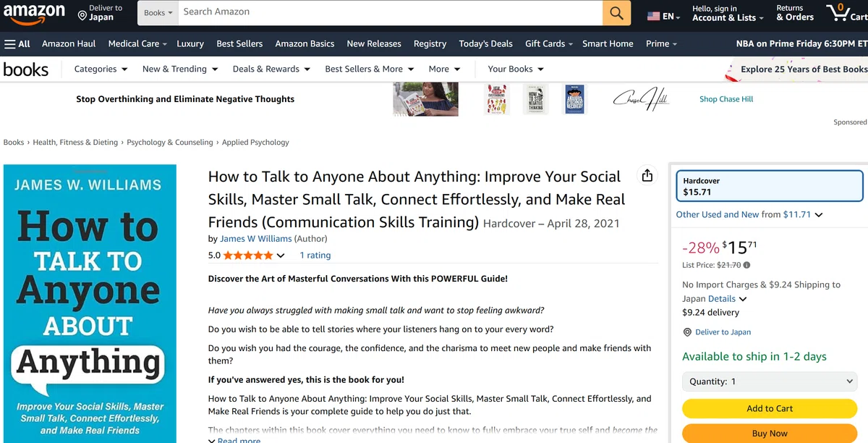Screen dimensions: 868x443
Task: Open the shopping cart icon
Action: [x=838, y=12]
